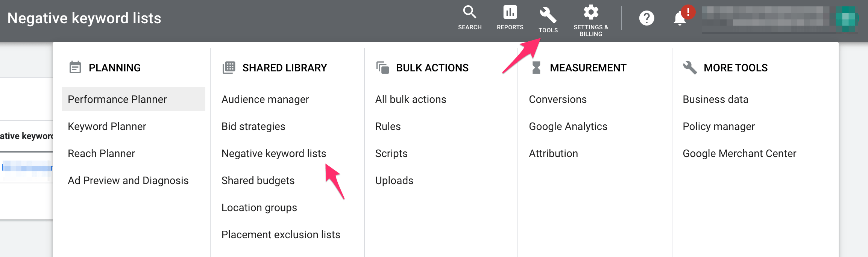868x257 pixels.
Task: Go to All bulk actions
Action: [410, 100]
